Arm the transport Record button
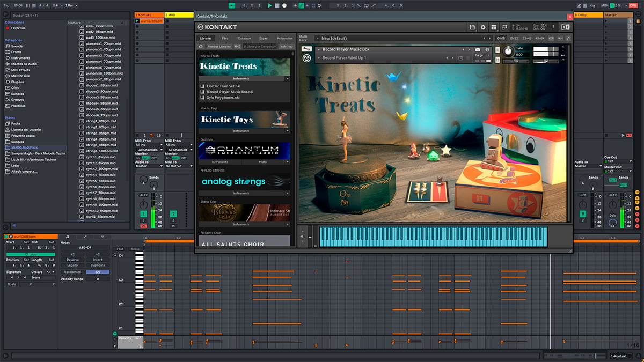Screen dimensions: 644x362 click(x=284, y=5)
